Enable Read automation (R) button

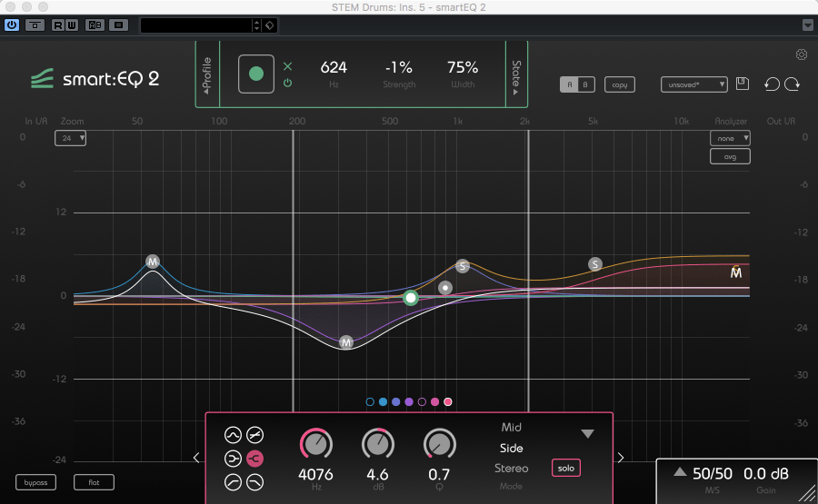click(x=58, y=25)
